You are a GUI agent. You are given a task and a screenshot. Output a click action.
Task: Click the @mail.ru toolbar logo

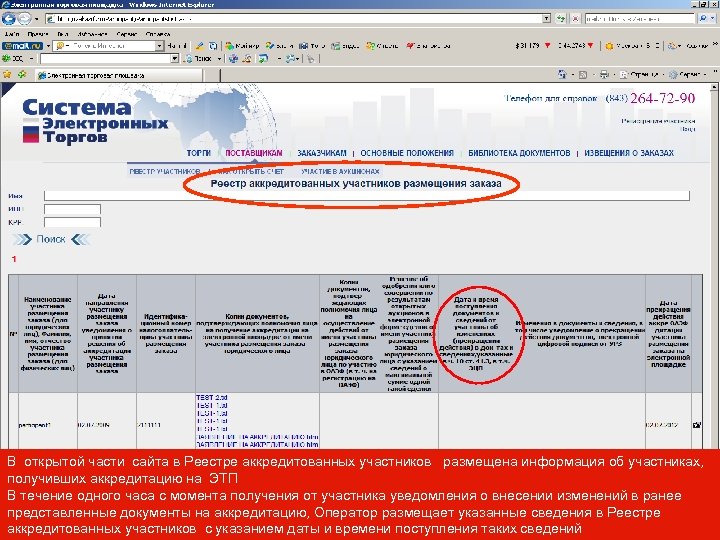tap(22, 46)
